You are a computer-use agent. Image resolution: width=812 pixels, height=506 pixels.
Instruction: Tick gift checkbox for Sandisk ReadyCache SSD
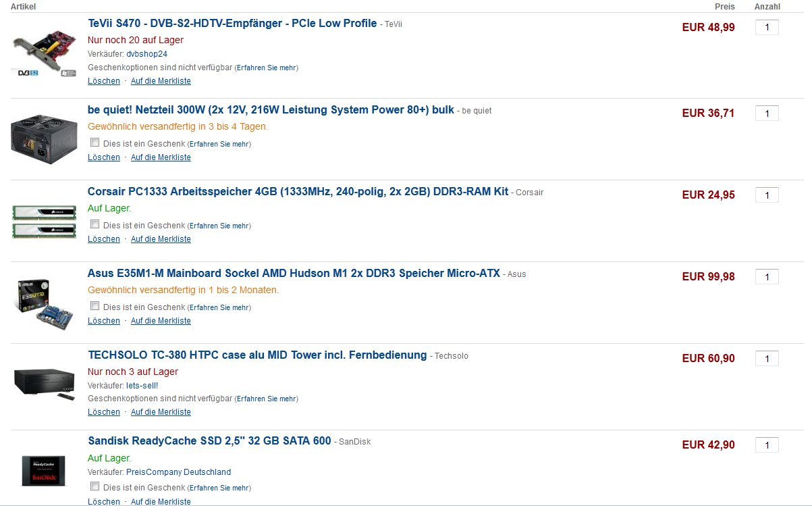95,486
